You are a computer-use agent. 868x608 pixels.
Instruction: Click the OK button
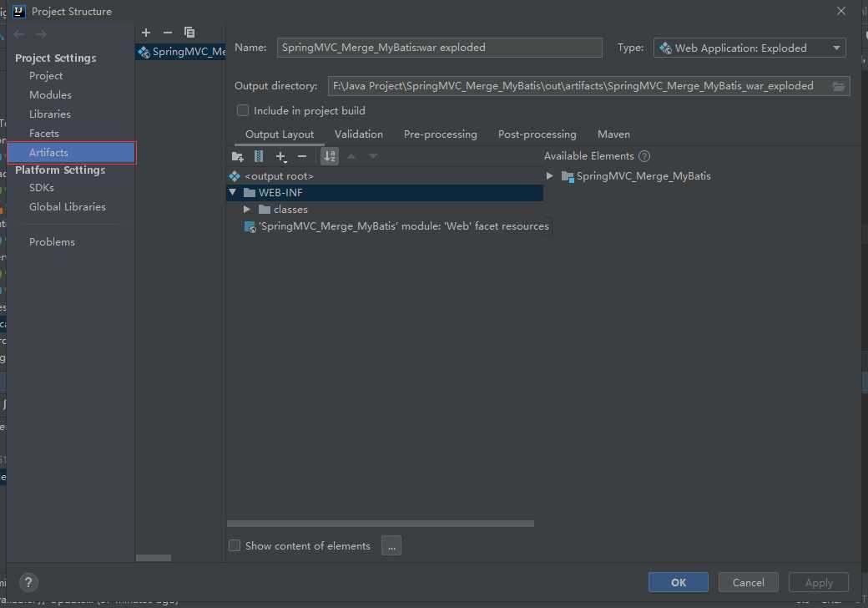click(x=678, y=583)
